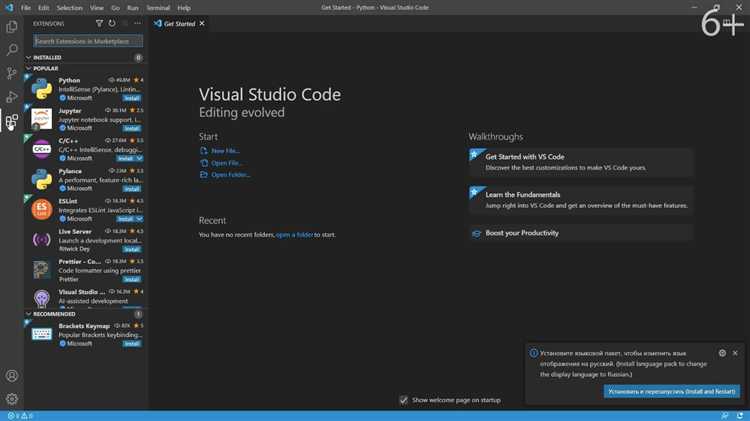Click the Filter Extensions funnel icon
The width and height of the screenshot is (750, 421).
click(98, 23)
